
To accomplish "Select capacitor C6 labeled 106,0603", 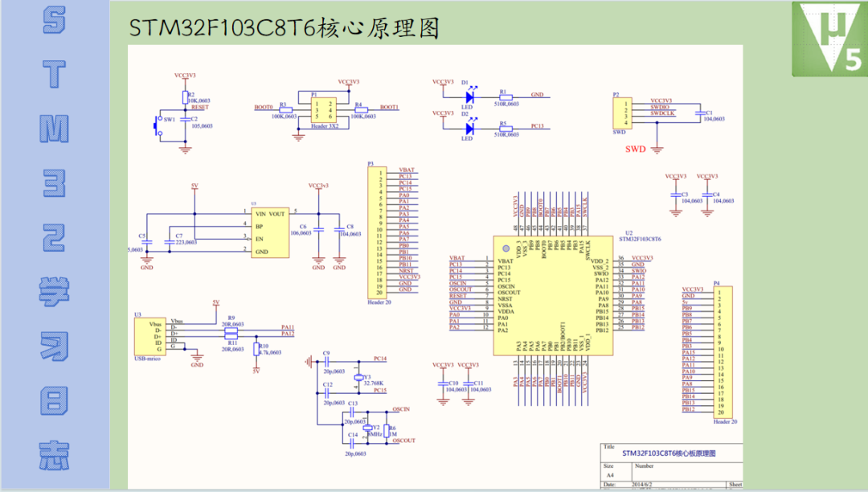I will coord(318,230).
